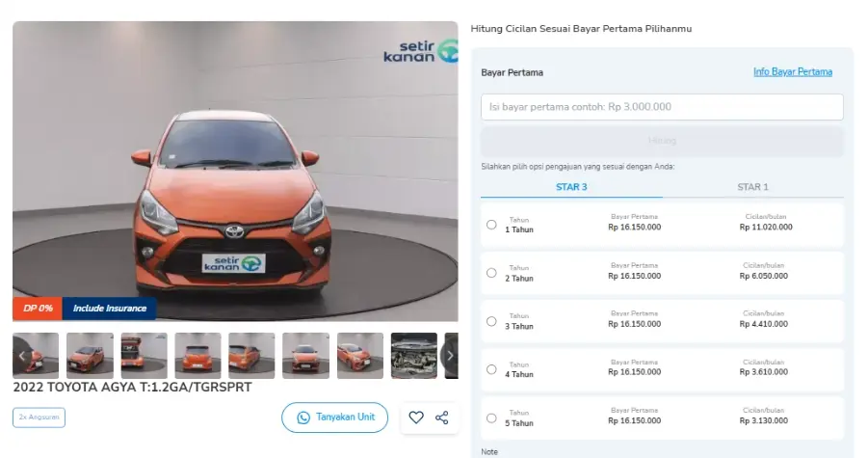Advance thumbnails with the right arrow
Screen dimensions: 868x458
pos(449,356)
